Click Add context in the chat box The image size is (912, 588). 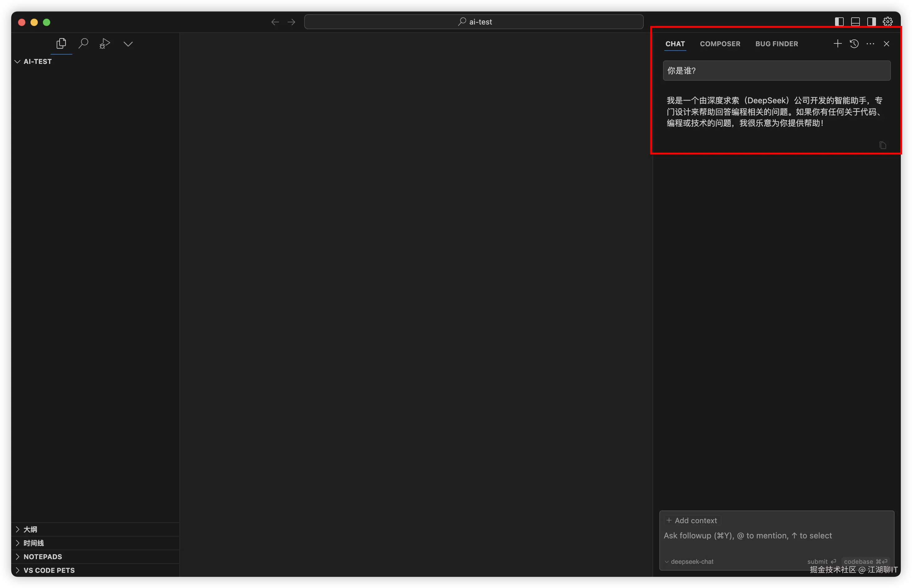pyautogui.click(x=692, y=520)
